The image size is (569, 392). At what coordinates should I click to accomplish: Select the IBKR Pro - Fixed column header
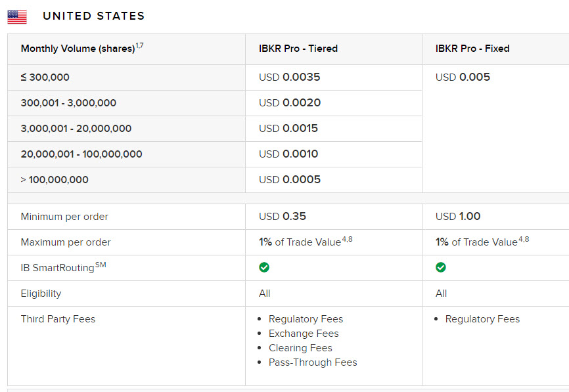click(x=472, y=49)
